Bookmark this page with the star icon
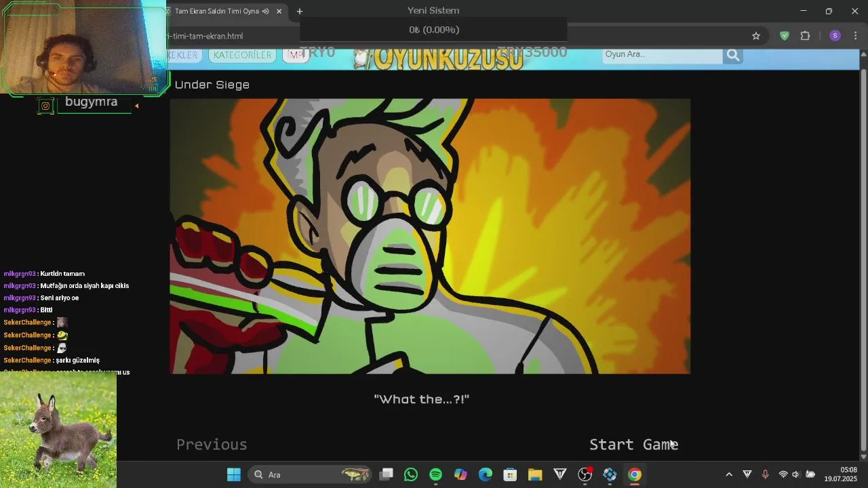 coord(755,36)
